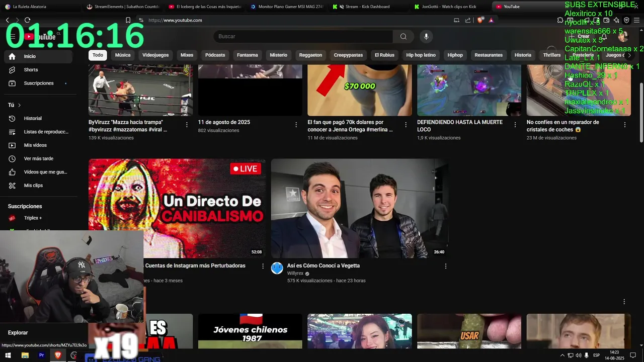Click the voice search microphone icon
The width and height of the screenshot is (644, 362).
(x=426, y=36)
